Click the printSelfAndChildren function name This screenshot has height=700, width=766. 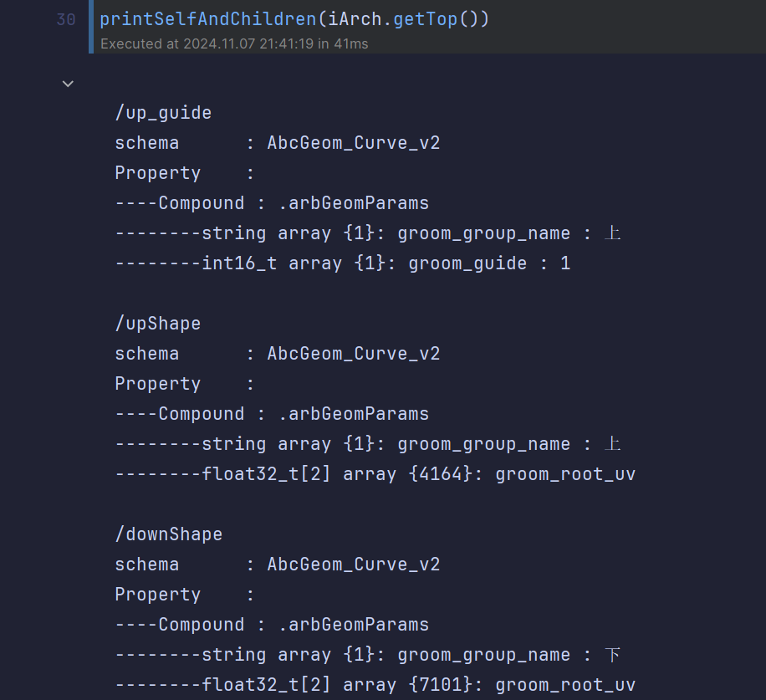[x=208, y=19]
